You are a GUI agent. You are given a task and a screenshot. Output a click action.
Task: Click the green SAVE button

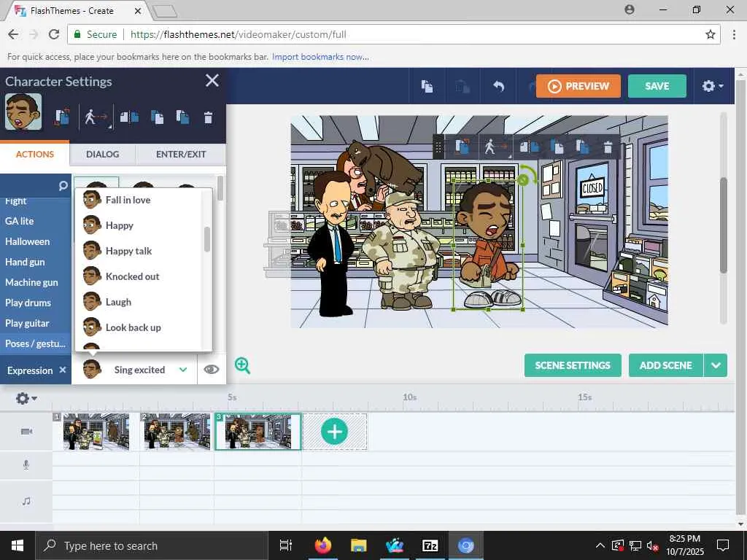[657, 86]
